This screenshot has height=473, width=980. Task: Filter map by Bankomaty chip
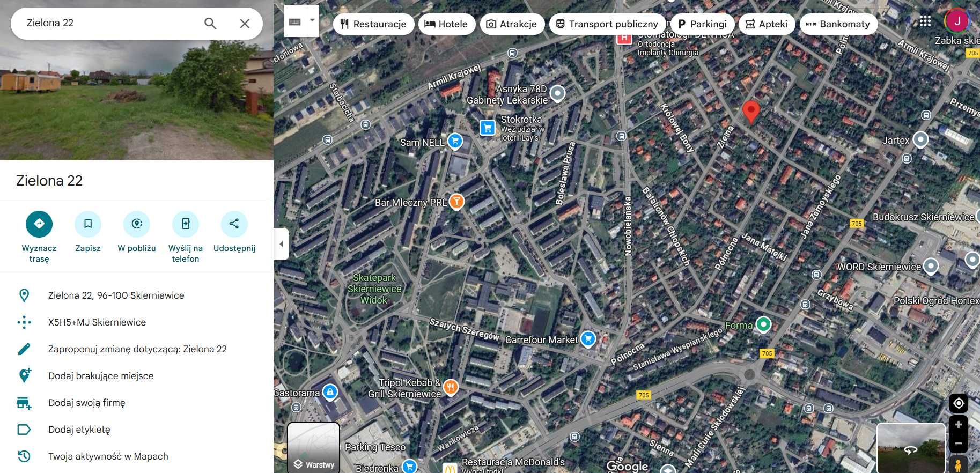pos(838,24)
